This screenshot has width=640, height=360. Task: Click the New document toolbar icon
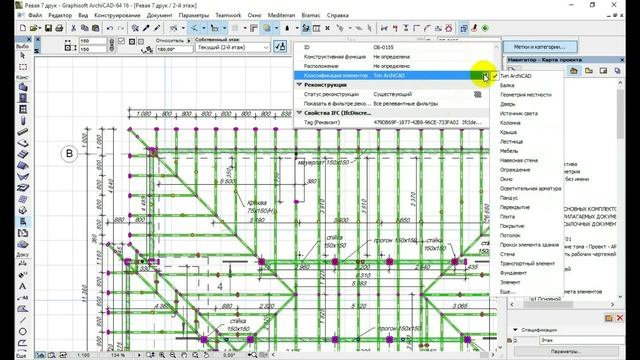[x=23, y=28]
